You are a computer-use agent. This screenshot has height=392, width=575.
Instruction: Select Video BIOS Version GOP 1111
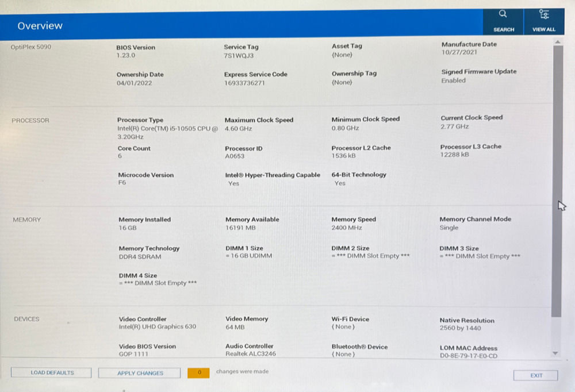coord(133,354)
